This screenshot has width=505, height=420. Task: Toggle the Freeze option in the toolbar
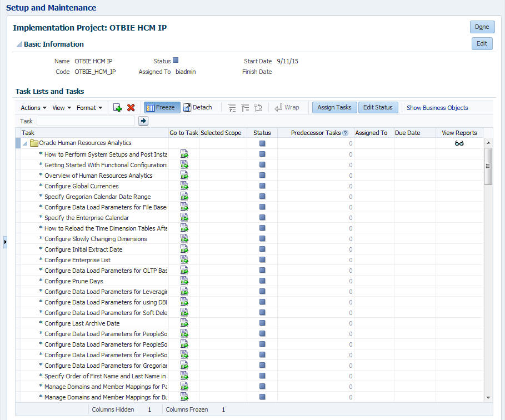(x=161, y=107)
